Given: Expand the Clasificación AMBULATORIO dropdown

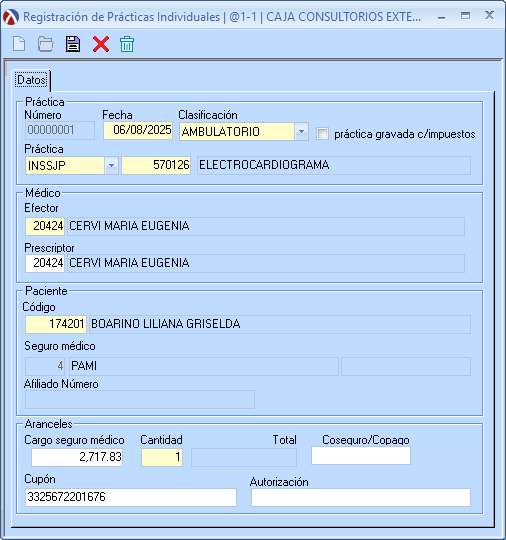Looking at the screenshot, I should point(301,132).
